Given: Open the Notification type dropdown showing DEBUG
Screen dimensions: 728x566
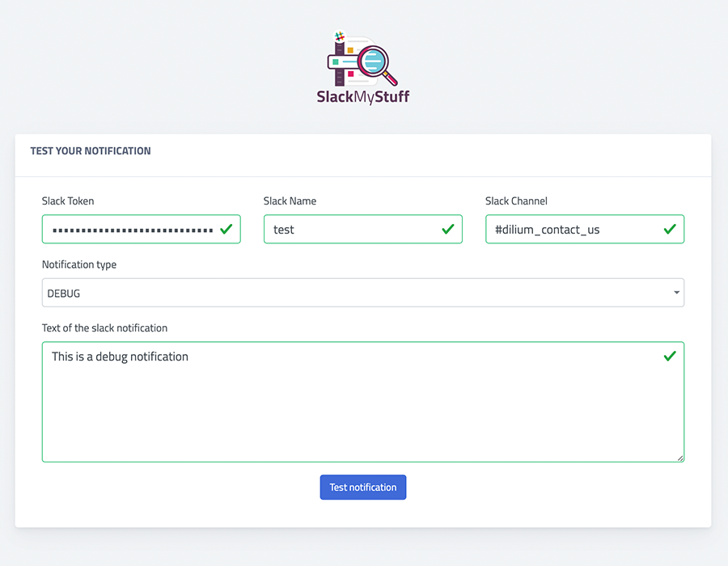Looking at the screenshot, I should [x=356, y=293].
